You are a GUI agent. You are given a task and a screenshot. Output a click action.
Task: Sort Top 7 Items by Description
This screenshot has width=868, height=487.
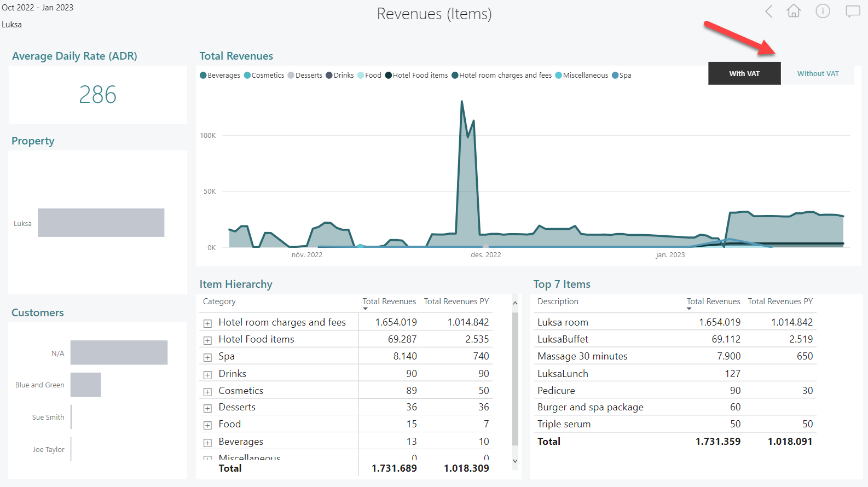[x=558, y=302]
